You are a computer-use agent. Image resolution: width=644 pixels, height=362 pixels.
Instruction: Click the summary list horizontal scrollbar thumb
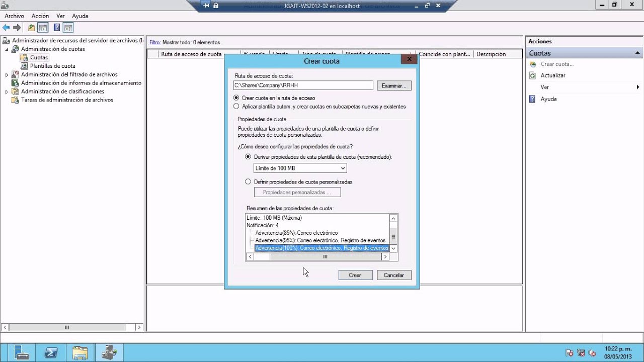pos(325,257)
